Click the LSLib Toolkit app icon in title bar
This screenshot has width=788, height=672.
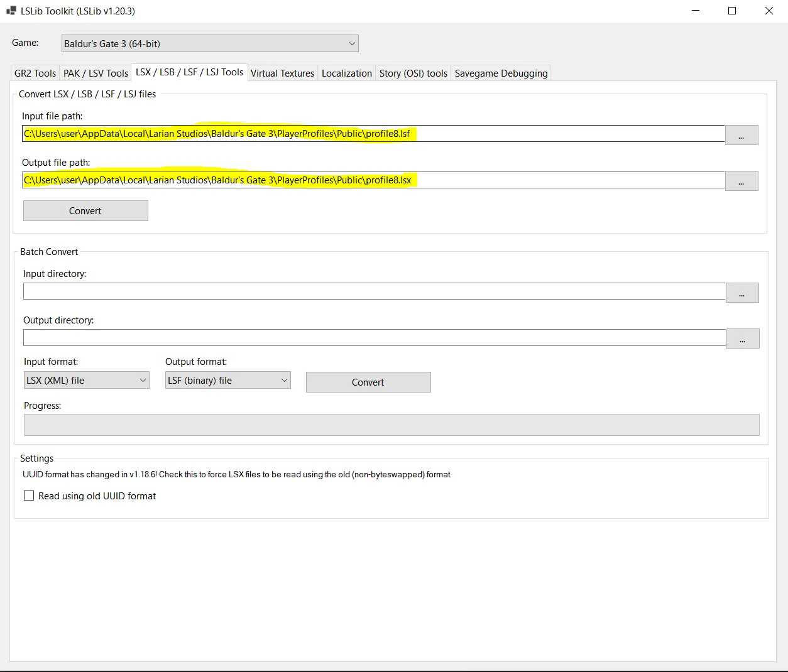tap(11, 11)
